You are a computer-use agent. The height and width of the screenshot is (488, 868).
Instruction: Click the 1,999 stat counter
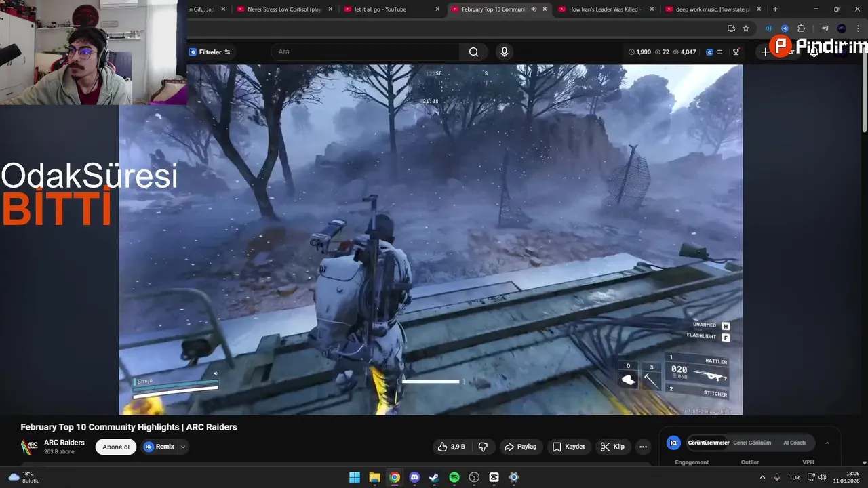639,52
